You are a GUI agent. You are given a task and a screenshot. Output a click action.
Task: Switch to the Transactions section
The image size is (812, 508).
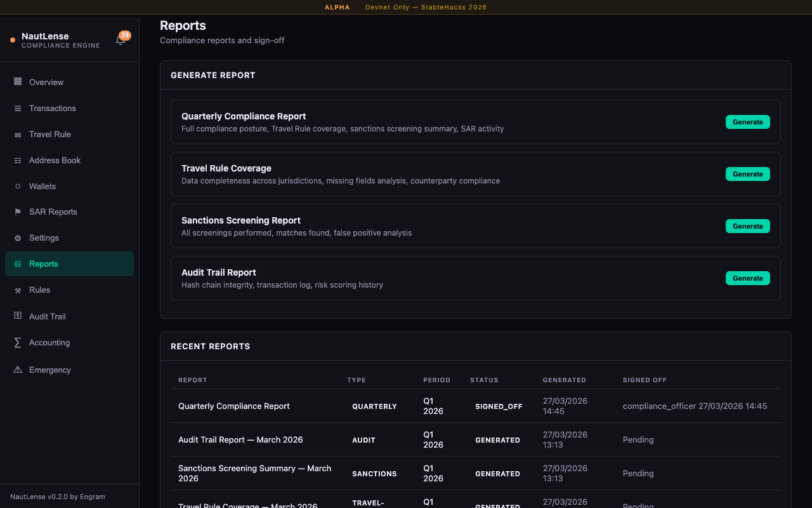(53, 108)
